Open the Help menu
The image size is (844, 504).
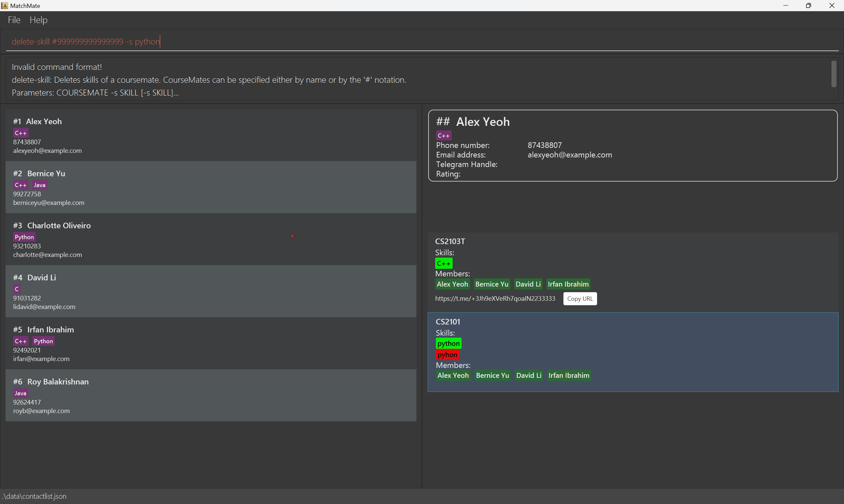tap(39, 20)
